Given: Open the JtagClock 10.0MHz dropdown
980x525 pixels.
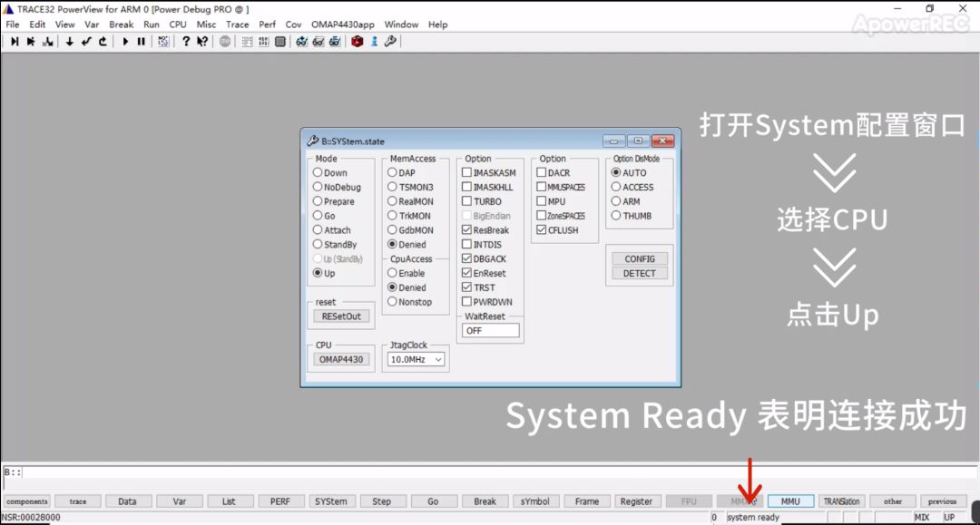Looking at the screenshot, I should (x=440, y=359).
